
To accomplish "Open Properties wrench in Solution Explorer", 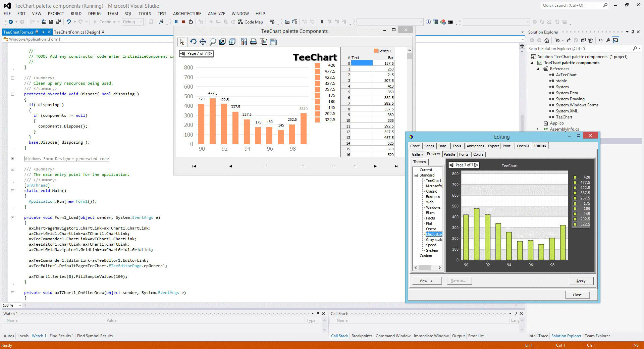I will click(x=608, y=40).
